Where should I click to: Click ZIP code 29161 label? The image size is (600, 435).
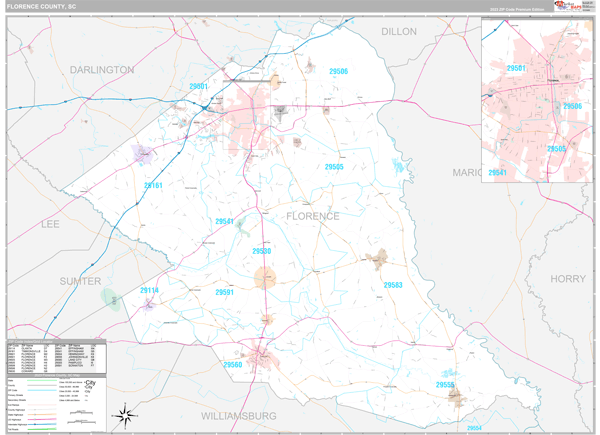click(x=152, y=185)
